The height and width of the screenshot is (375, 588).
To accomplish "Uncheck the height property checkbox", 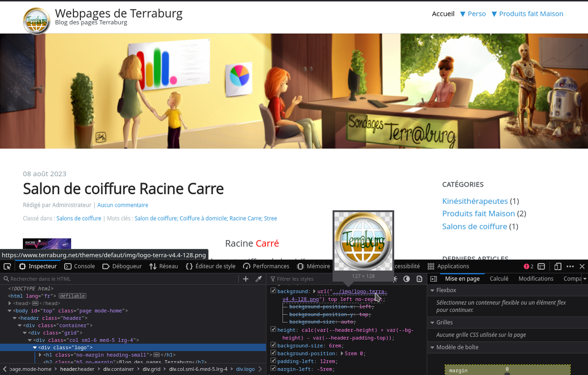I will (x=273, y=330).
